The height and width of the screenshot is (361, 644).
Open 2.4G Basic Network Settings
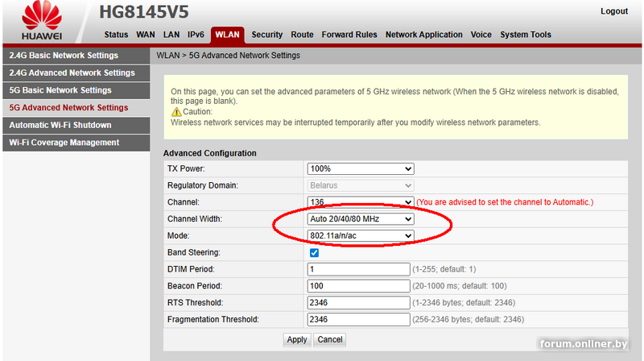76,56
